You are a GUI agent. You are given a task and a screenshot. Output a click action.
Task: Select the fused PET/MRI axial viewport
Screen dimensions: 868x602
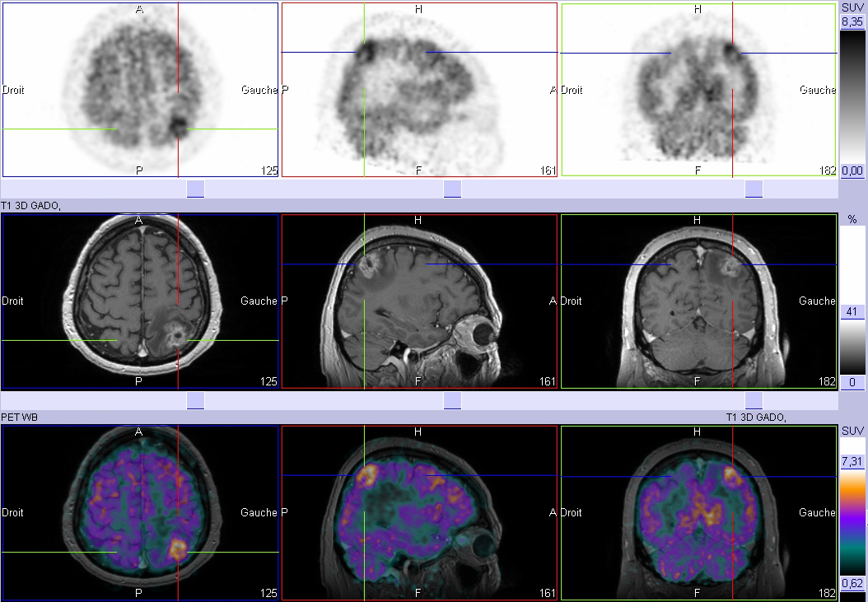click(x=140, y=513)
